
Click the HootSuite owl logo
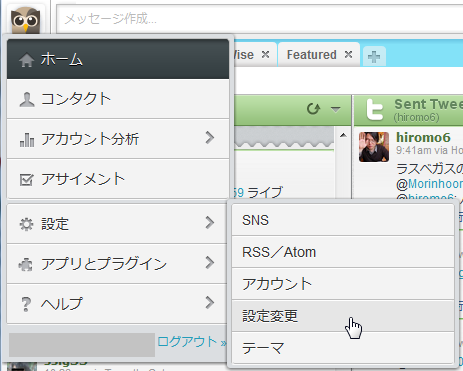[x=25, y=20]
